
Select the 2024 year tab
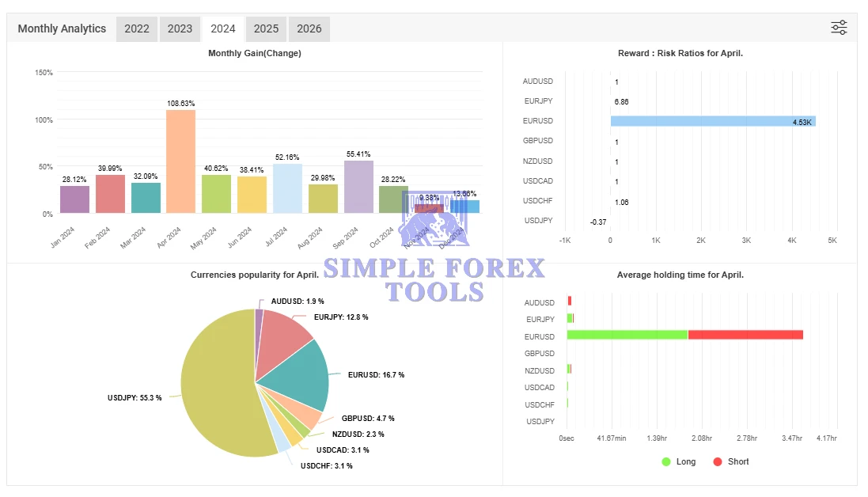tap(223, 28)
